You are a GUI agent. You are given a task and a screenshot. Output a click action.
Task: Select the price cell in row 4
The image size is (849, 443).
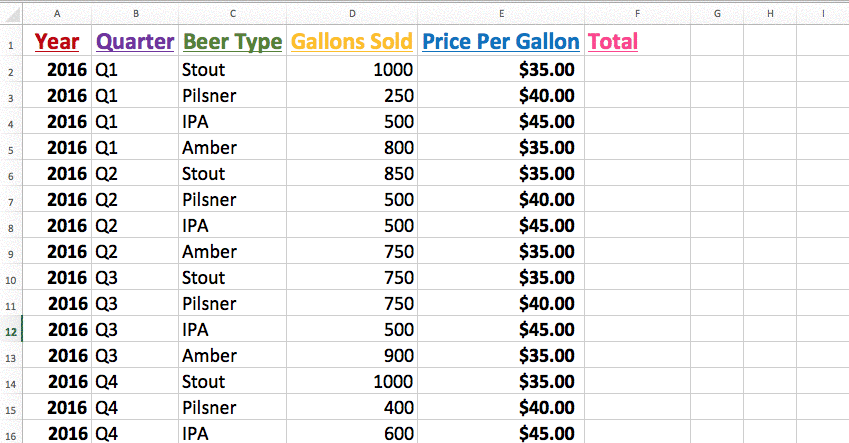[500, 122]
